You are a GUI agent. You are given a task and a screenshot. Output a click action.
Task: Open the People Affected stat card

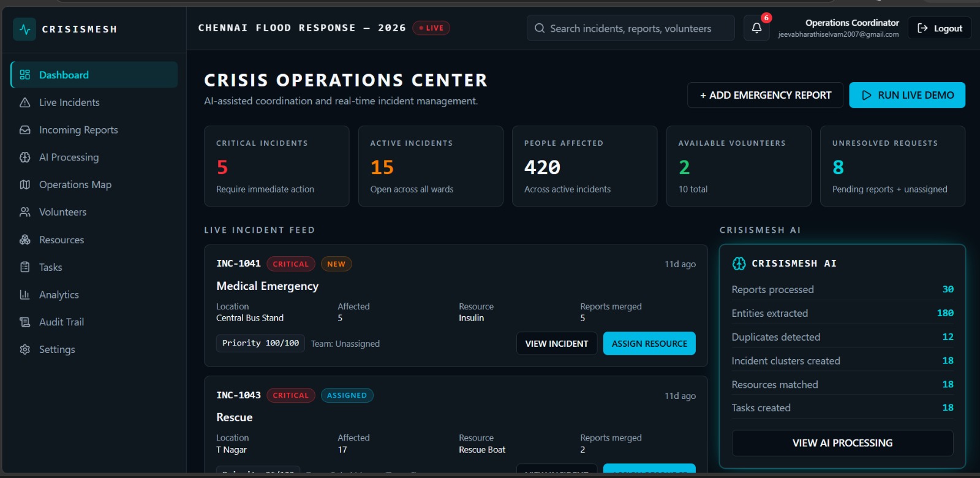pyautogui.click(x=585, y=166)
